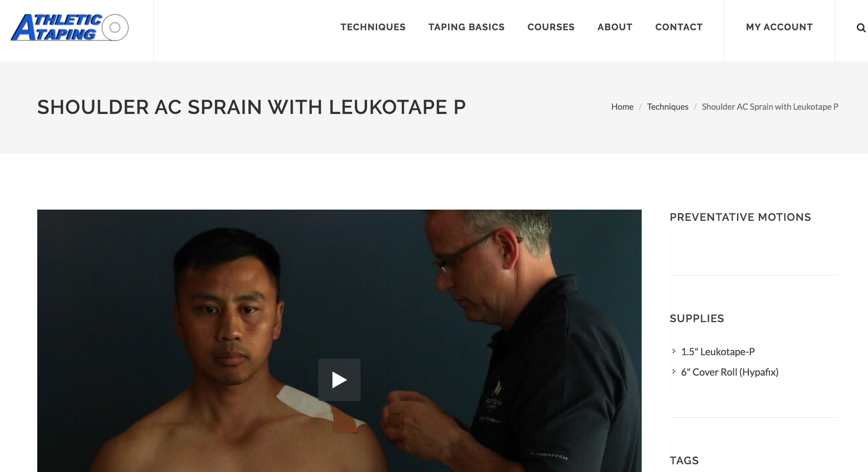
Task: Follow the Techniques breadcrumb link
Action: tap(668, 107)
